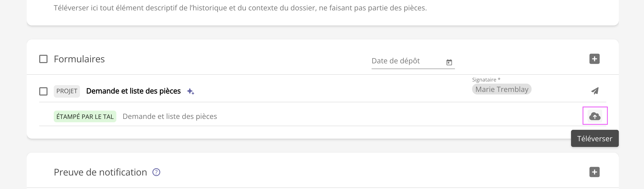Tick the checkbox for the PROJET Demande row
Screen dimensions: 644x189
pyautogui.click(x=43, y=91)
